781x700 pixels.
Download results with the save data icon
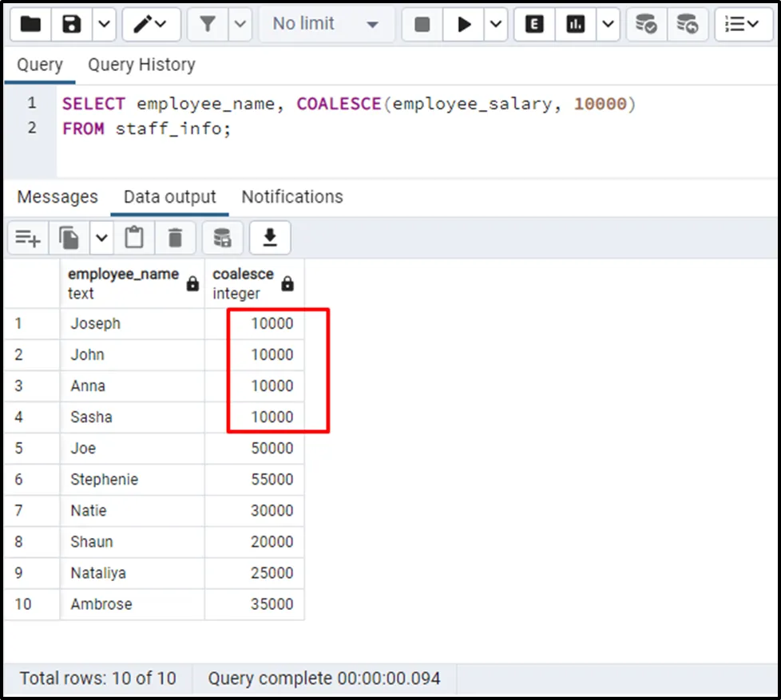click(270, 237)
